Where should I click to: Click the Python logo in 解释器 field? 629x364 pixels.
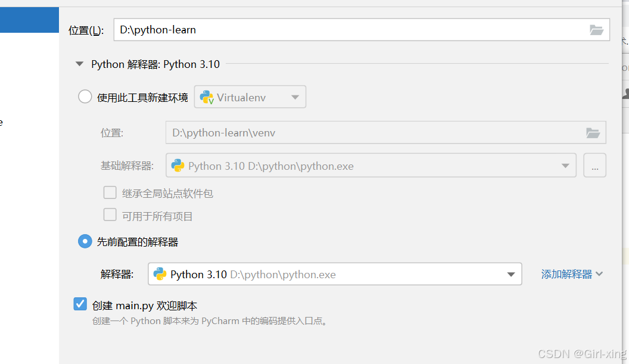tap(160, 274)
